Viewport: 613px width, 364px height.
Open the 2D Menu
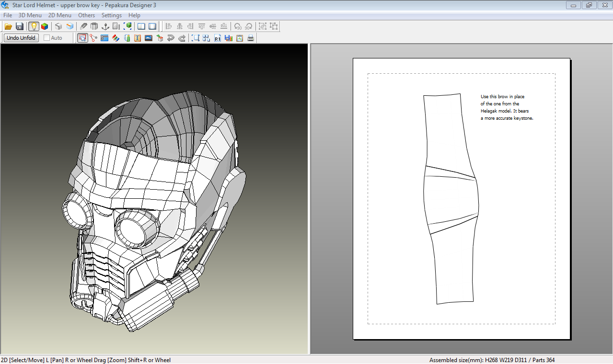click(59, 15)
